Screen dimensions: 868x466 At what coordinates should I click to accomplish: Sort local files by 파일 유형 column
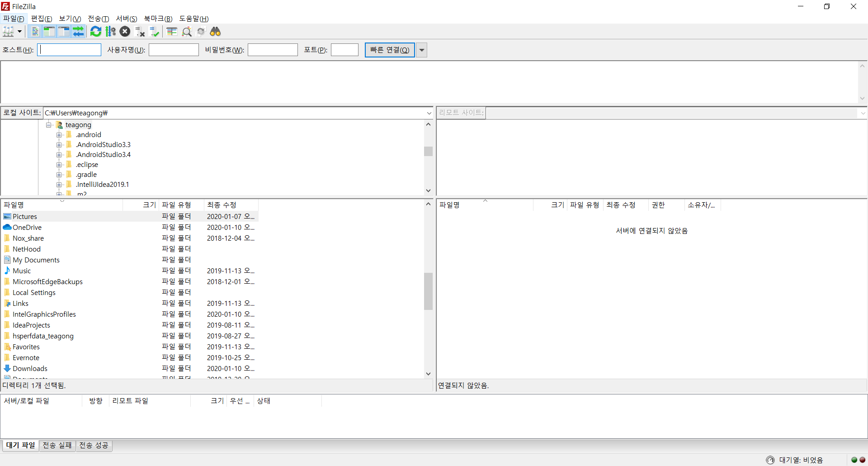[x=181, y=205]
